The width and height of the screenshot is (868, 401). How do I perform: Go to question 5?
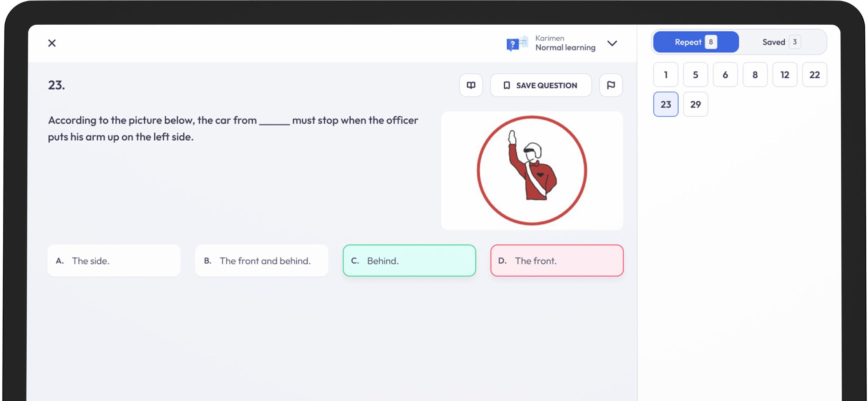point(695,74)
